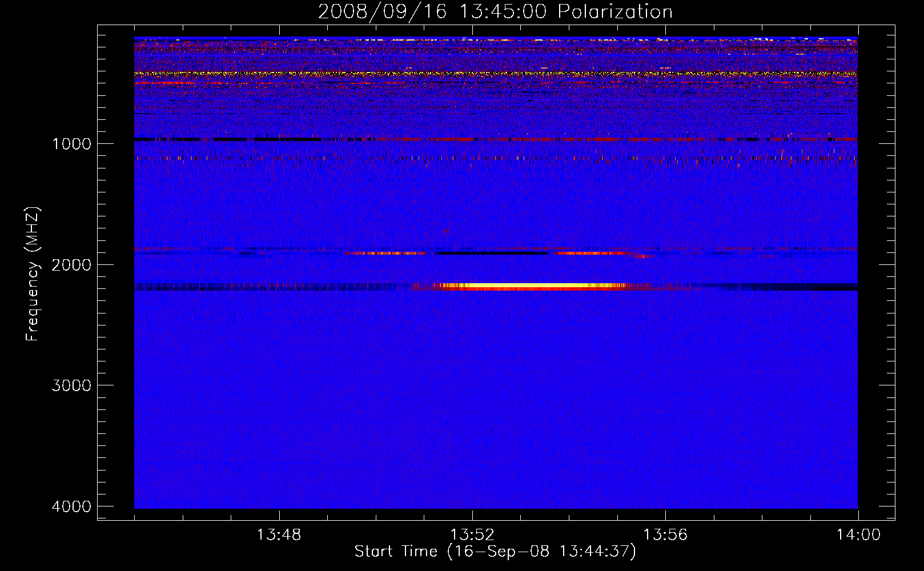This screenshot has width=924, height=571.
Task: Click the '13:56' time tick label
Action: pos(665,535)
